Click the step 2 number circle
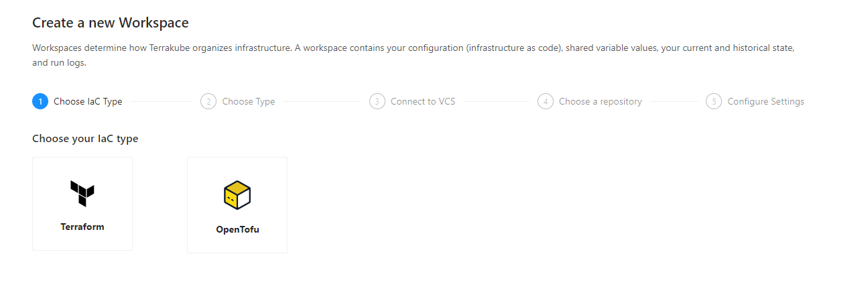The height and width of the screenshot is (307, 868). (x=208, y=102)
